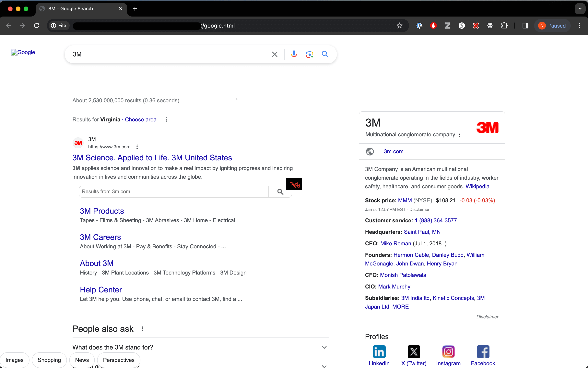The width and height of the screenshot is (588, 368).
Task: Select the News filter tab
Action: coord(82,360)
